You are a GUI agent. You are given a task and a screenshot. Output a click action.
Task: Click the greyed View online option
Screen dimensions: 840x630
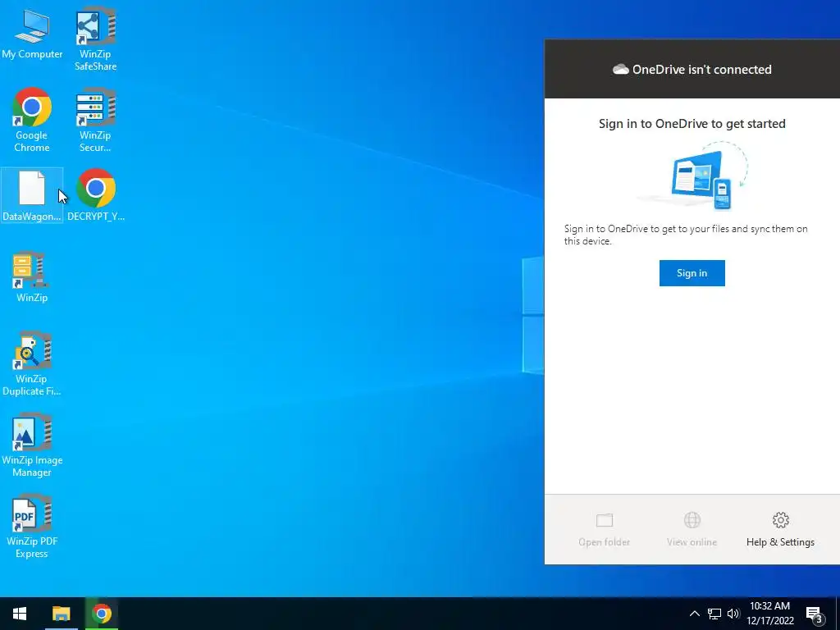click(692, 529)
